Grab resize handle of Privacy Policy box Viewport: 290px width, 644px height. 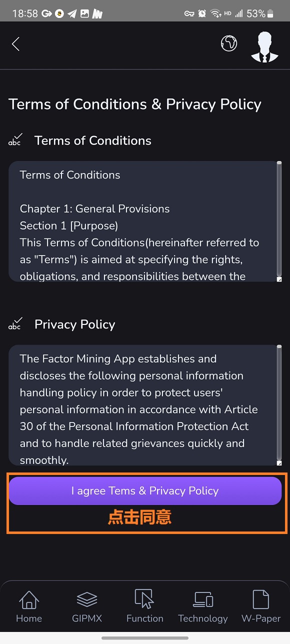point(279,463)
